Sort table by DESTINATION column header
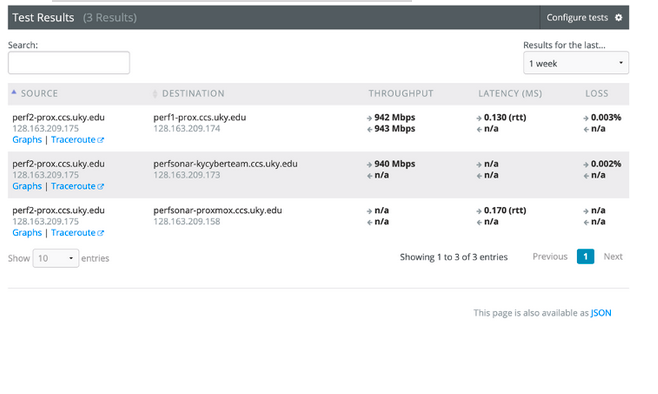This screenshot has width=658, height=394. pos(193,93)
